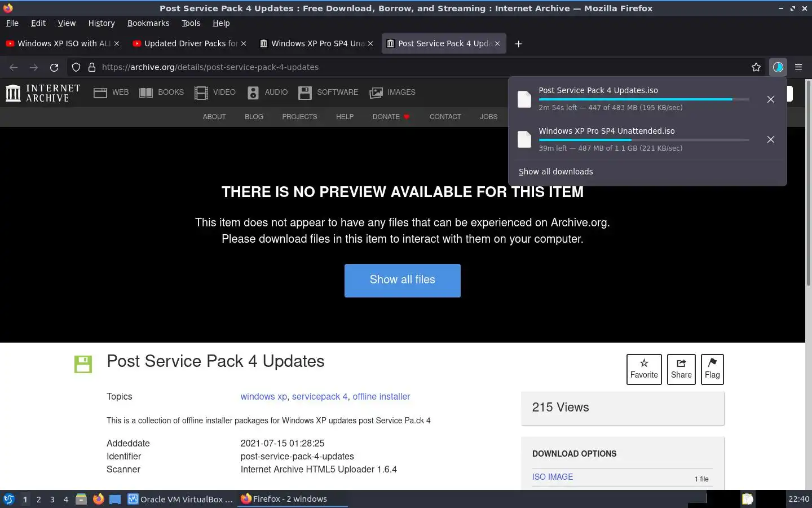
Task: Open the Help menu
Action: [x=221, y=23]
